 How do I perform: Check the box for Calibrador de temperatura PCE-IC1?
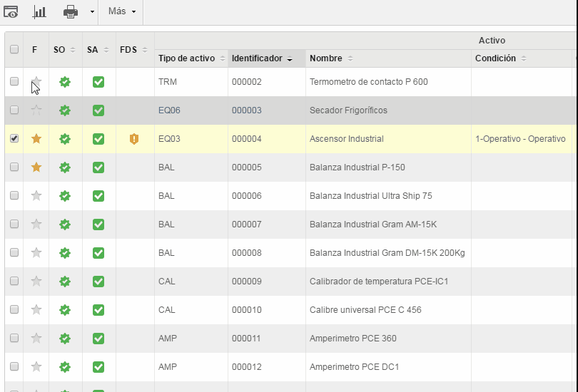click(14, 281)
